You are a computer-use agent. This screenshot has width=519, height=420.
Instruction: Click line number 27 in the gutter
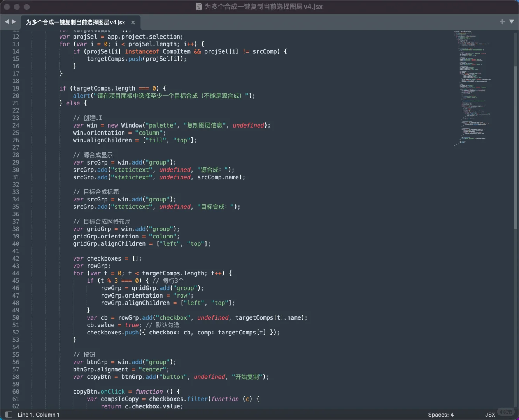pos(16,147)
